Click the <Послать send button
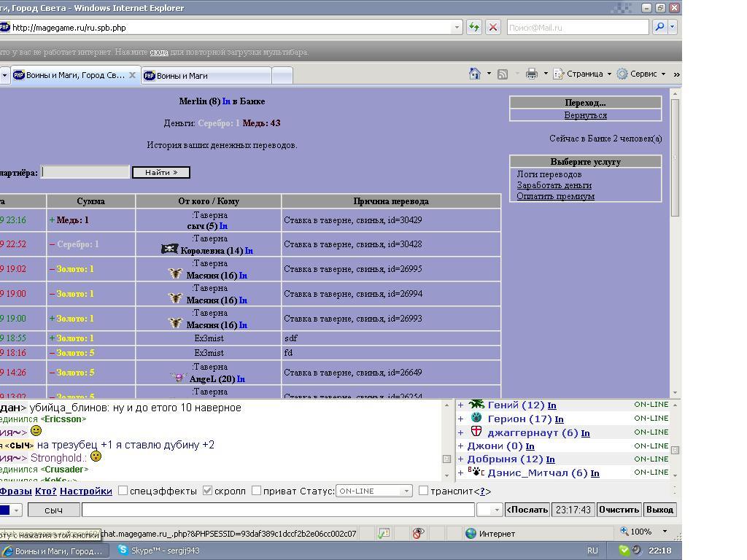This screenshot has height=560, width=747. point(527,510)
